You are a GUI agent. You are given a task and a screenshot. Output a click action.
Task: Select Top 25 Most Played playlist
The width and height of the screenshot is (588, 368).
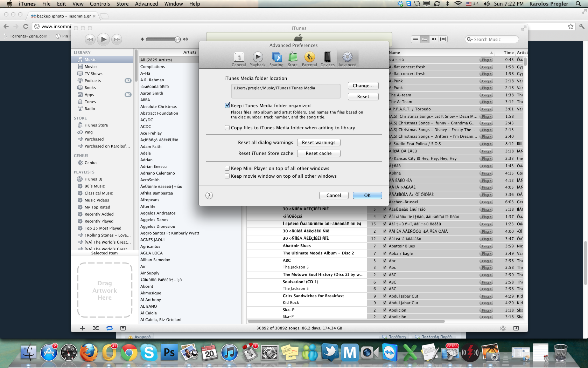(102, 228)
